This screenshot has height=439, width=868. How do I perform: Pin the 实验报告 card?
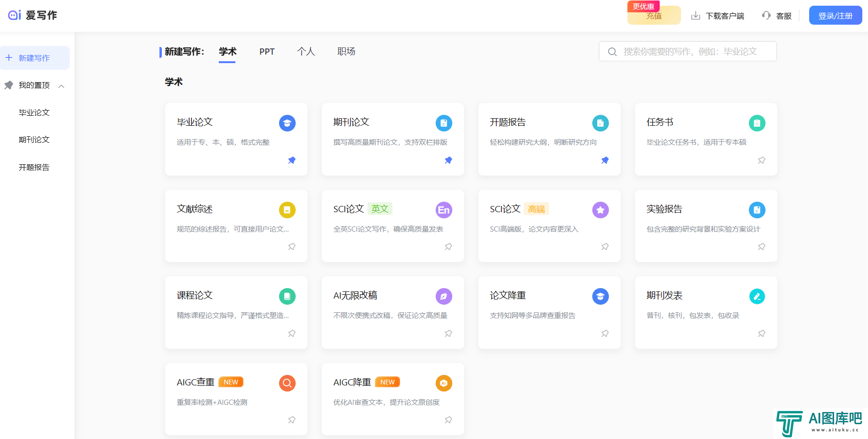point(762,247)
